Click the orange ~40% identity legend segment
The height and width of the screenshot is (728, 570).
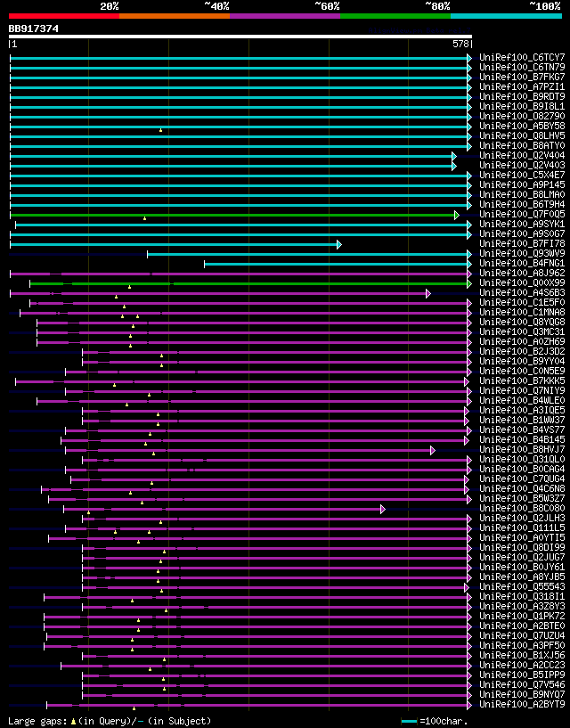(x=175, y=16)
